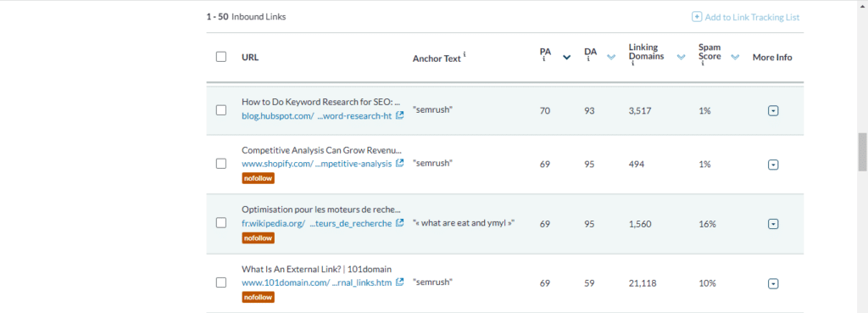Viewport: 868px width, 313px height.
Task: Click the Anchor Text column header
Action: coord(437,59)
